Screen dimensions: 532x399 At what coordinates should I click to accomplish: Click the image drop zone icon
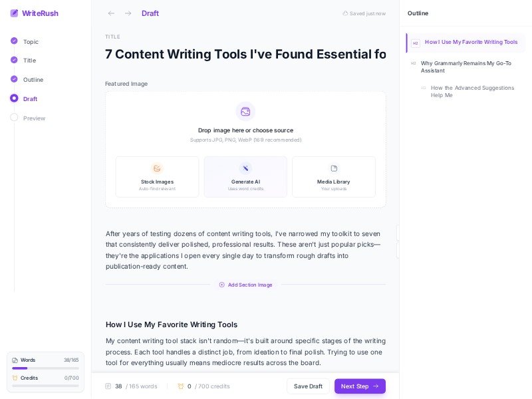click(245, 112)
